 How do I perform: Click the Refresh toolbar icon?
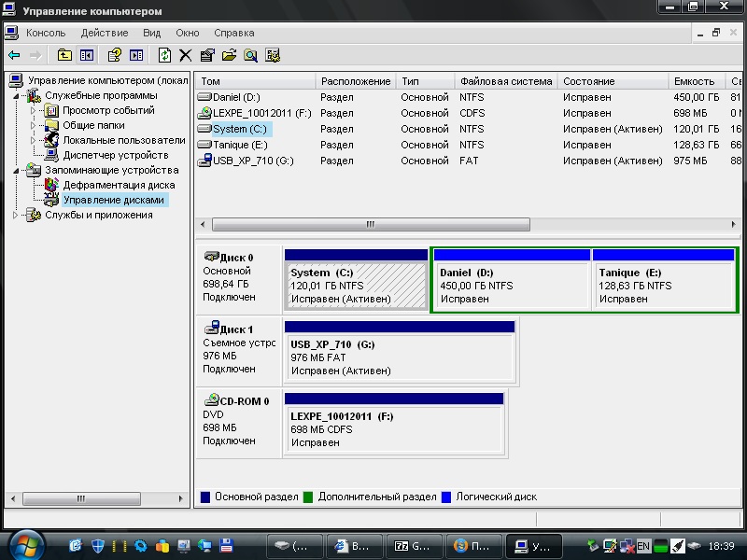(x=164, y=56)
